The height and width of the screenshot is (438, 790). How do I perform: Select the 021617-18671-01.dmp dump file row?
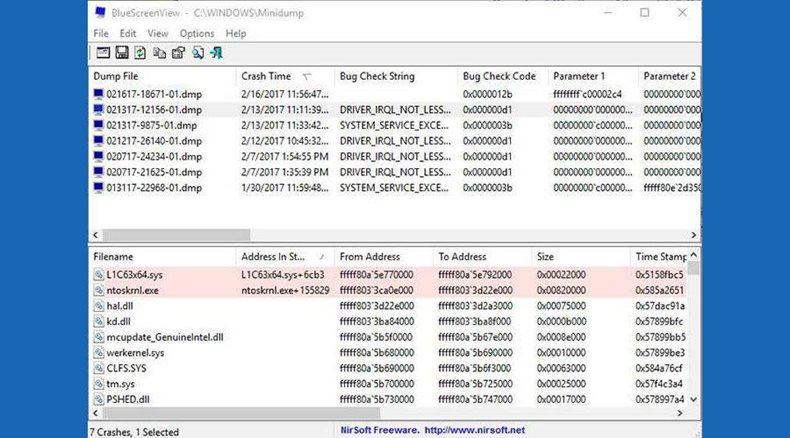394,94
